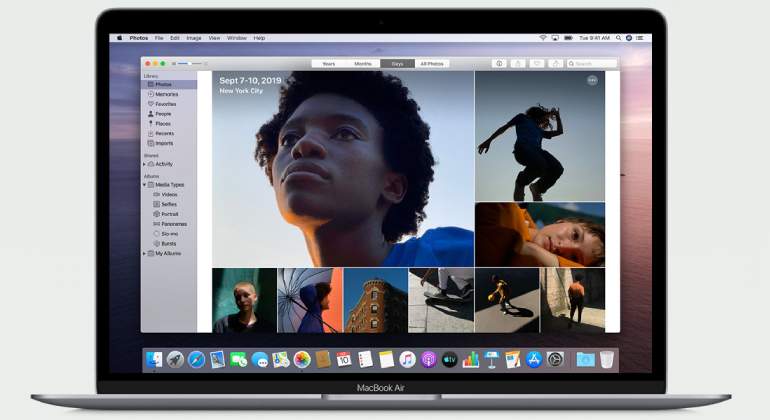This screenshot has width=770, height=420.
Task: Expand My Albums in sidebar
Action: click(144, 253)
